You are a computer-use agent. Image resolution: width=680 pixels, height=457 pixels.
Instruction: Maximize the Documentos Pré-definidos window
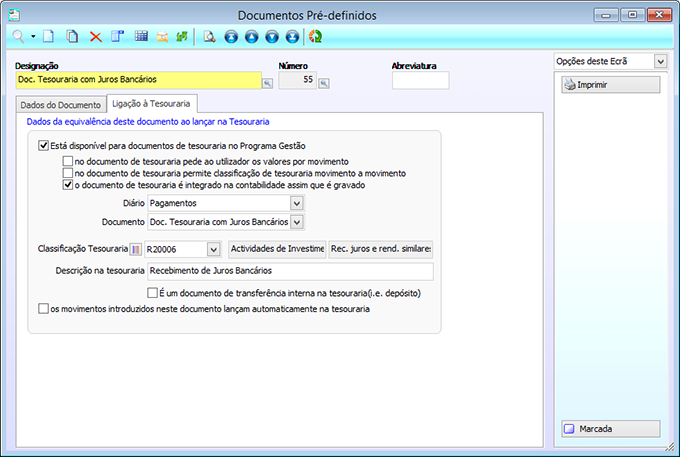coord(632,15)
